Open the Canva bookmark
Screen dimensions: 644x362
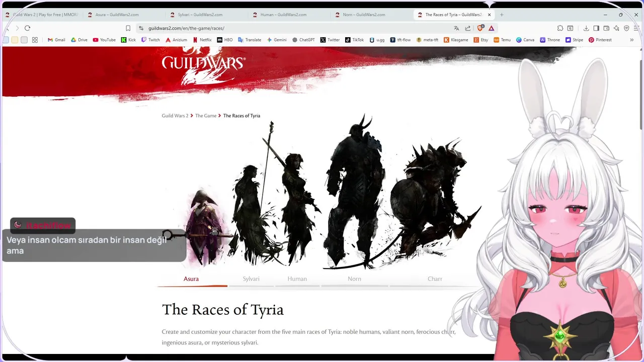pyautogui.click(x=525, y=40)
